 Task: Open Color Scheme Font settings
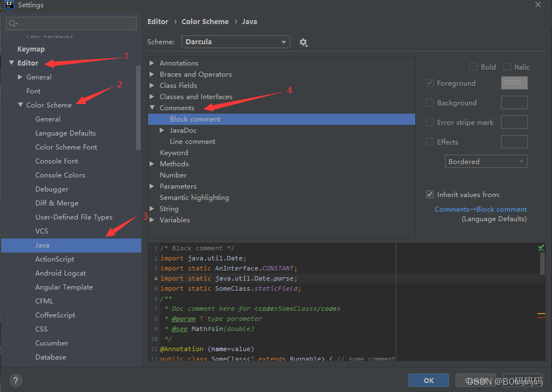pyautogui.click(x=66, y=147)
